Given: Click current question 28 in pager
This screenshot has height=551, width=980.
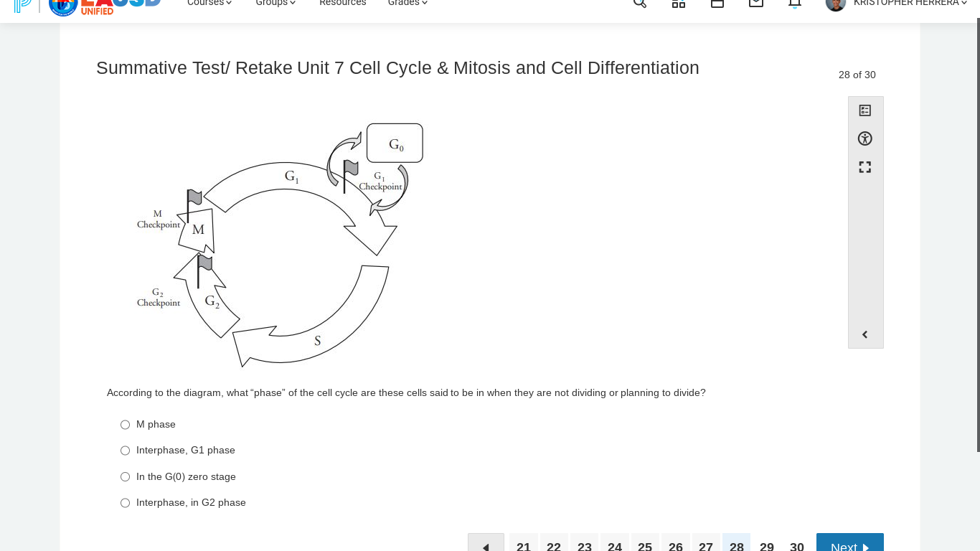Looking at the screenshot, I should point(737,543).
